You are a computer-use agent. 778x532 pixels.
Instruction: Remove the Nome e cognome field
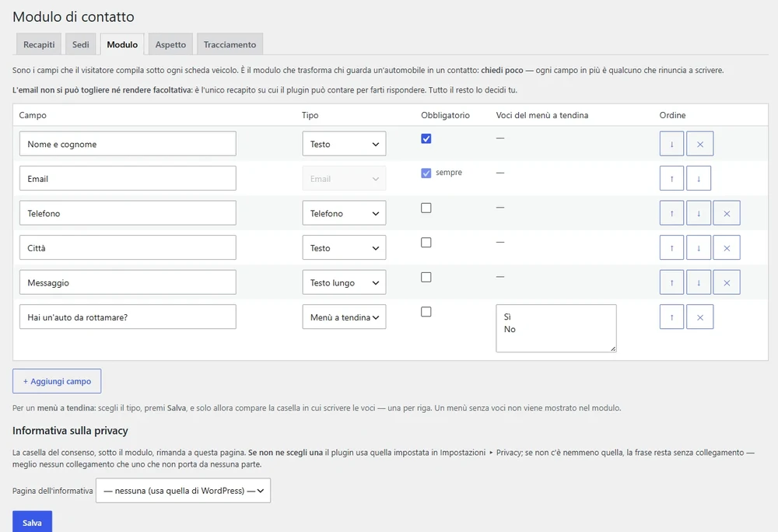pyautogui.click(x=699, y=144)
